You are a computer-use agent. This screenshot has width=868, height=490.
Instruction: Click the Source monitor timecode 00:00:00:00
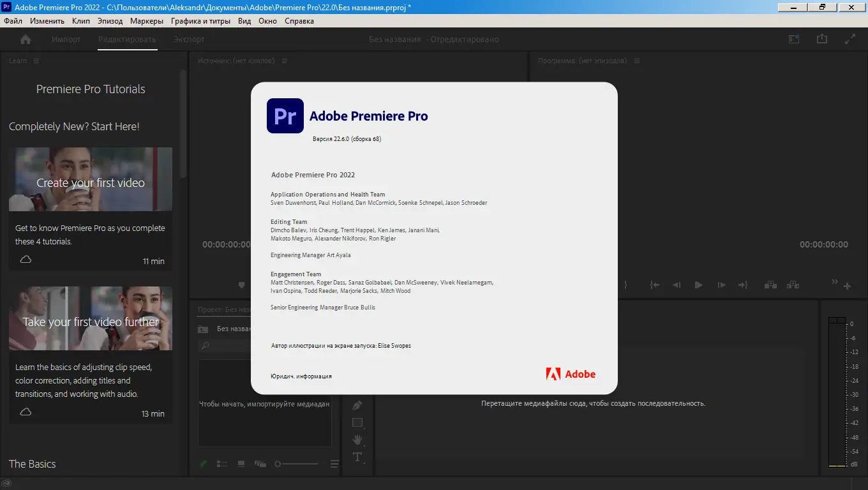tap(227, 245)
